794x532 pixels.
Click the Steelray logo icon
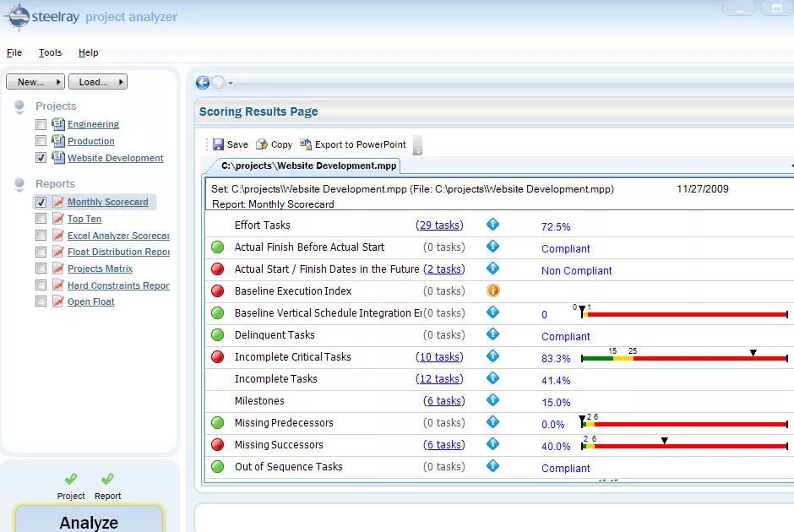point(17,17)
